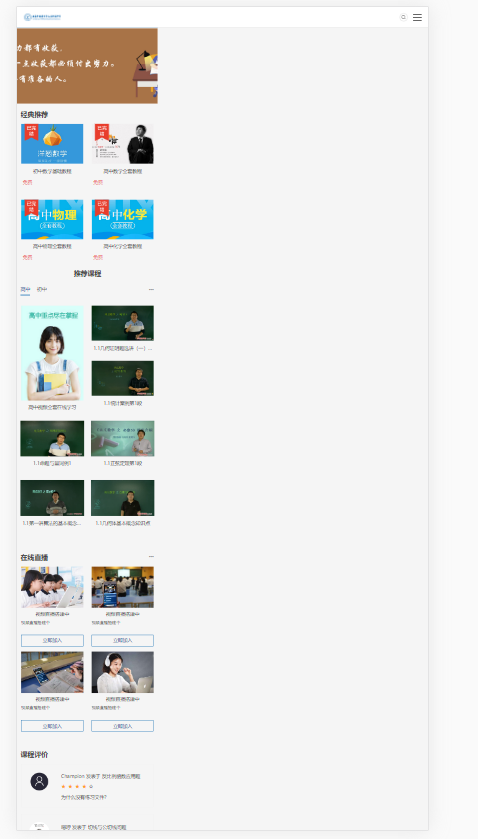Expand more next to 在线直播 heading

tap(151, 557)
